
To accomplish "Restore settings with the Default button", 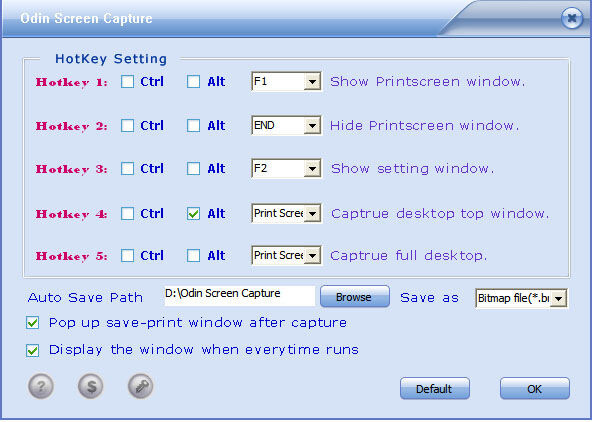I will point(435,388).
